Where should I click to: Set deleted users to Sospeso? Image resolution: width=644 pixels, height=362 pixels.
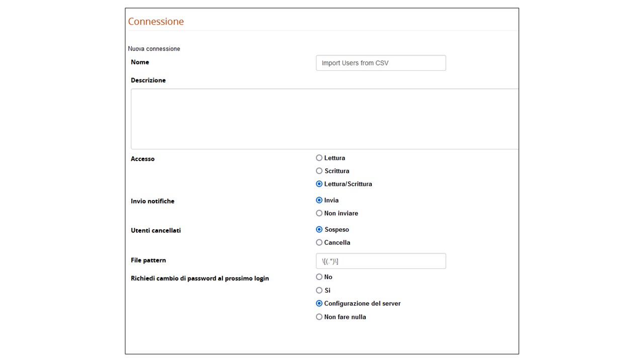pos(319,229)
